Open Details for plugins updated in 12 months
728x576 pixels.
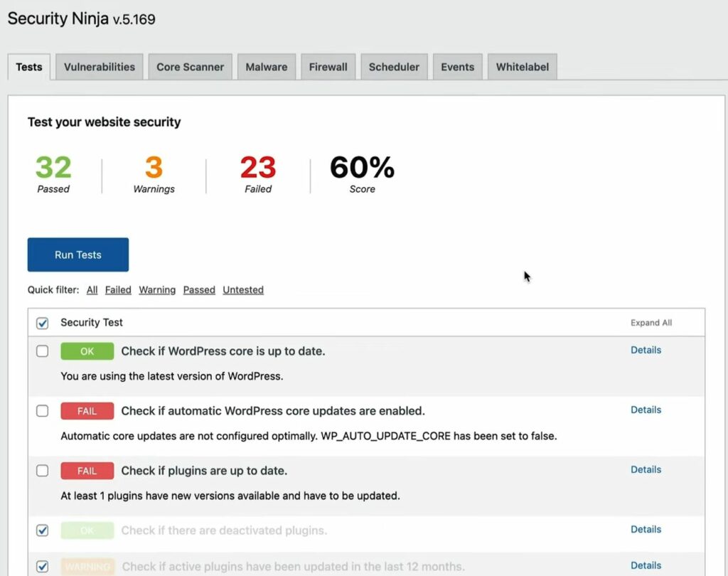646,566
